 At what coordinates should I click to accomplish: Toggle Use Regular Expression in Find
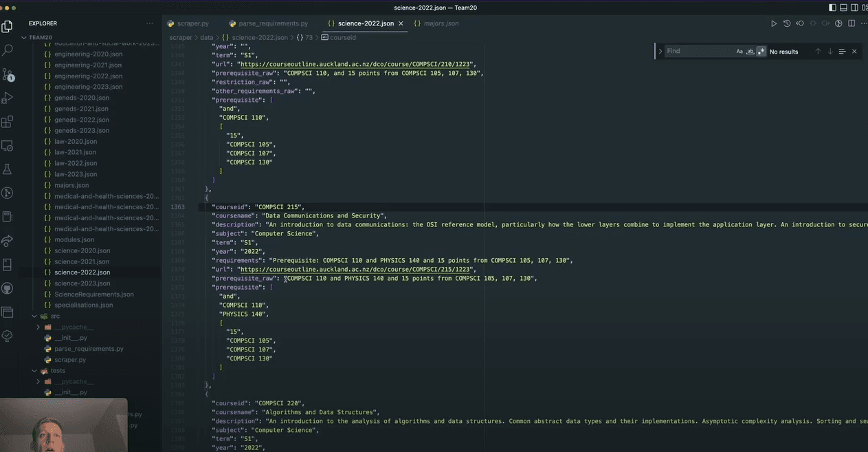coord(761,52)
